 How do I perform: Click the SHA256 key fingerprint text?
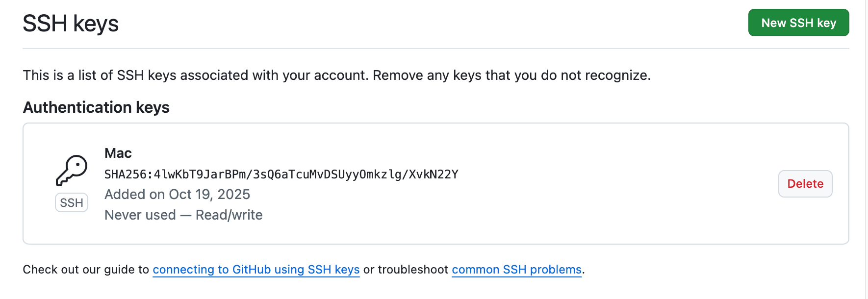click(281, 174)
